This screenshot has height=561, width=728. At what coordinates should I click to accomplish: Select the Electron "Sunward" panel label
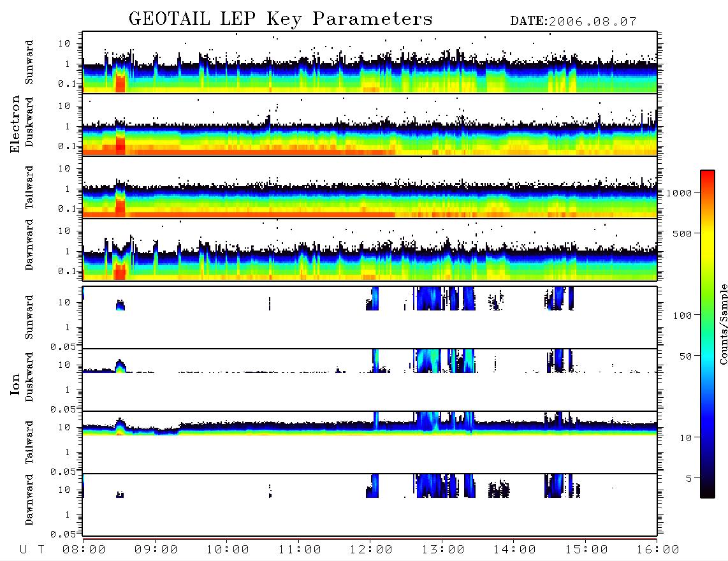(29, 62)
